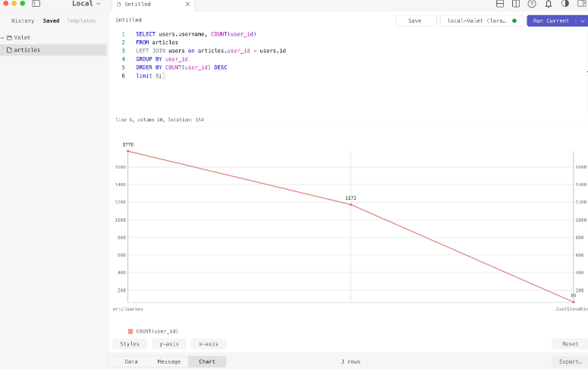Click the SELECT line in editor

(196, 34)
